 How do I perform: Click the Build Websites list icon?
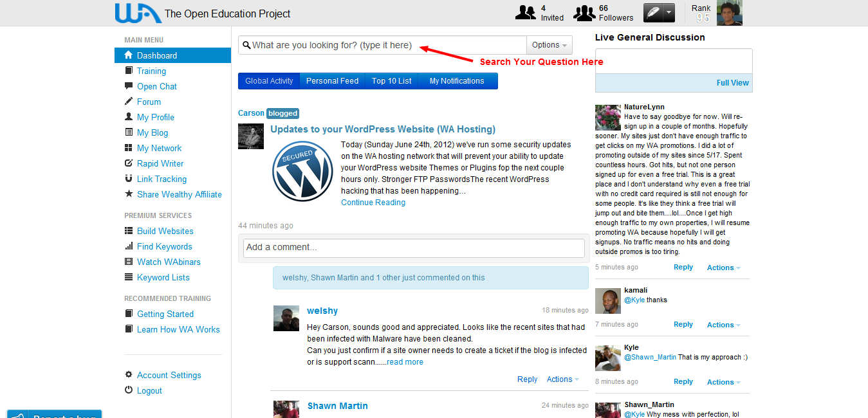129,231
